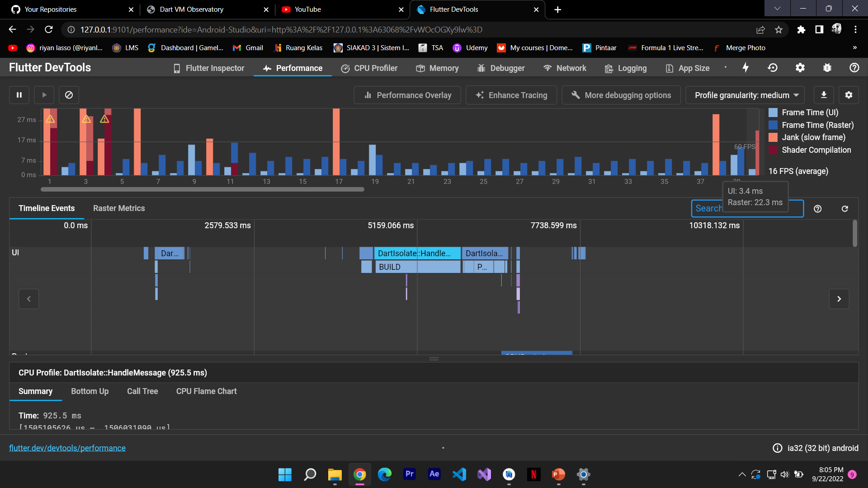
Task: Open Enhance Tracing options
Action: pyautogui.click(x=511, y=95)
